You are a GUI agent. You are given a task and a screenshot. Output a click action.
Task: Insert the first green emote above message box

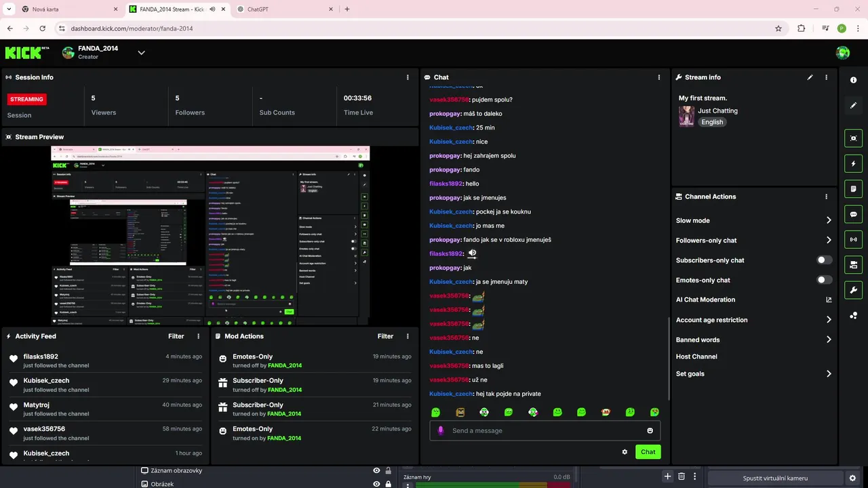tap(436, 412)
